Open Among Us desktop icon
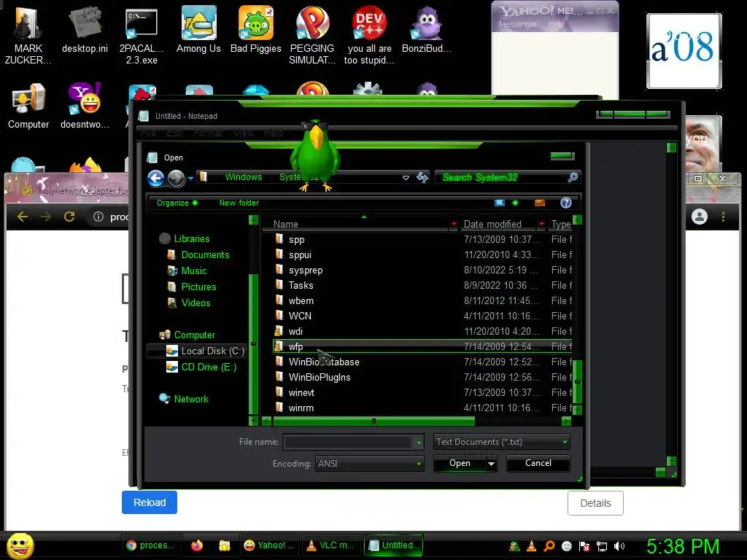This screenshot has width=747, height=560. (x=198, y=29)
